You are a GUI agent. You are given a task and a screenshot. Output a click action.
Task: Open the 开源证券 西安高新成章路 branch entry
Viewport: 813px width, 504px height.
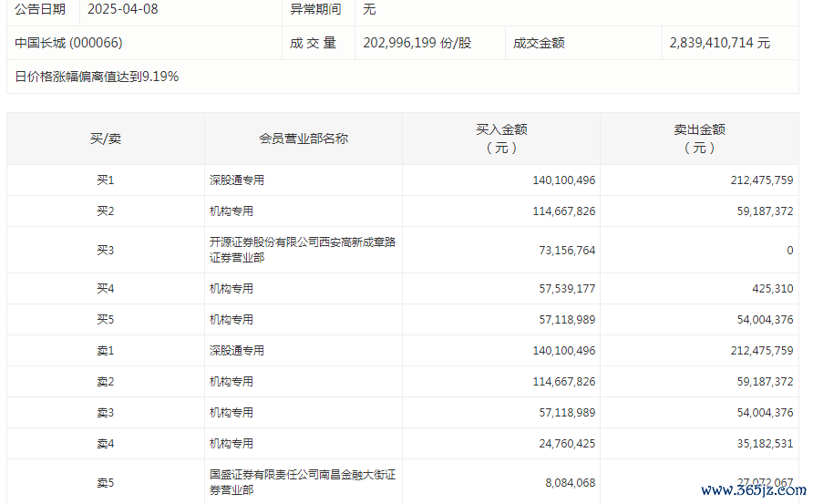point(302,250)
